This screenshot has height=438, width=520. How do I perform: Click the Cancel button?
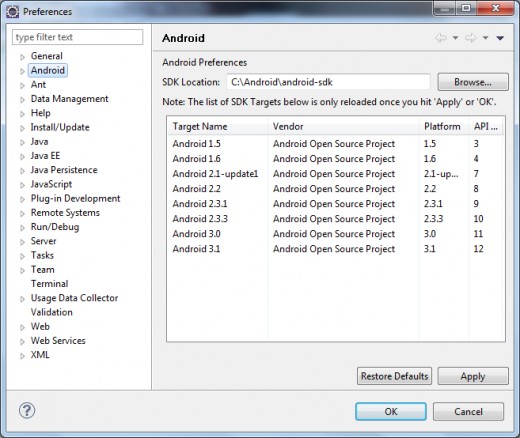[468, 411]
